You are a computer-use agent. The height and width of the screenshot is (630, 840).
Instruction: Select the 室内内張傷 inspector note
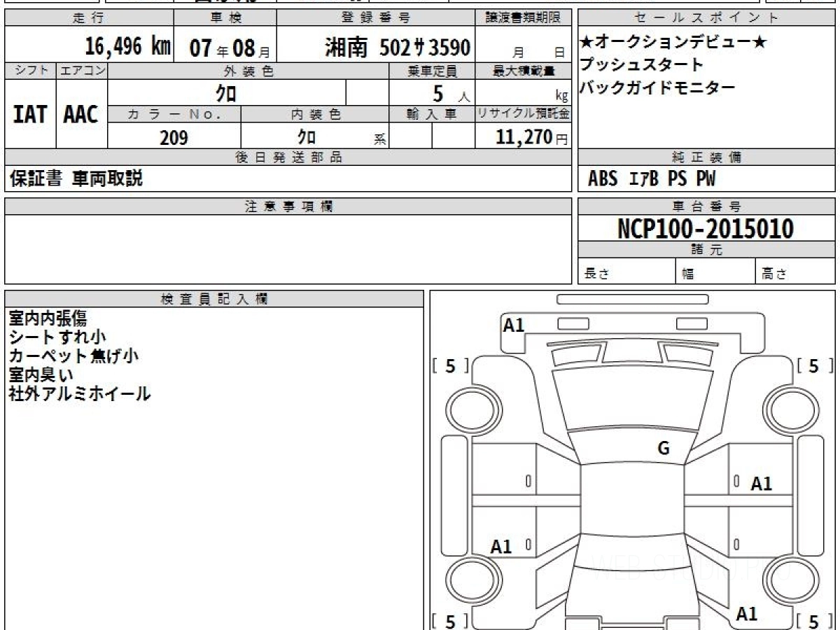tap(48, 318)
